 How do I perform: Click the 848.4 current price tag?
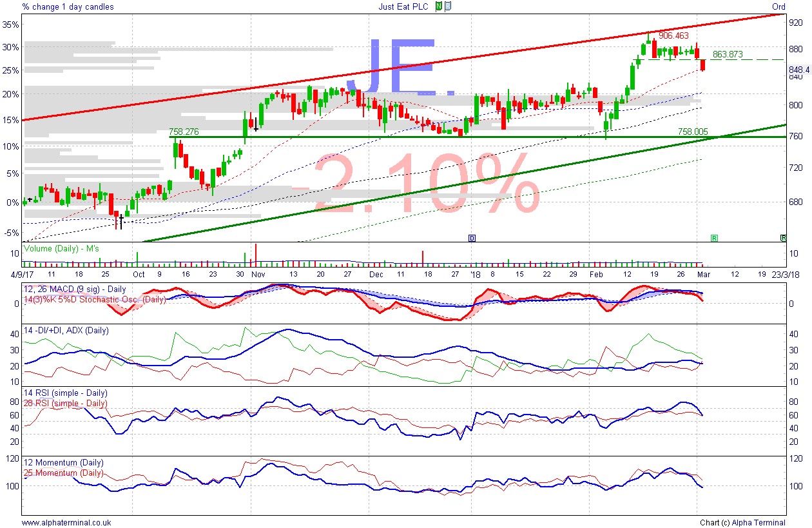798,70
